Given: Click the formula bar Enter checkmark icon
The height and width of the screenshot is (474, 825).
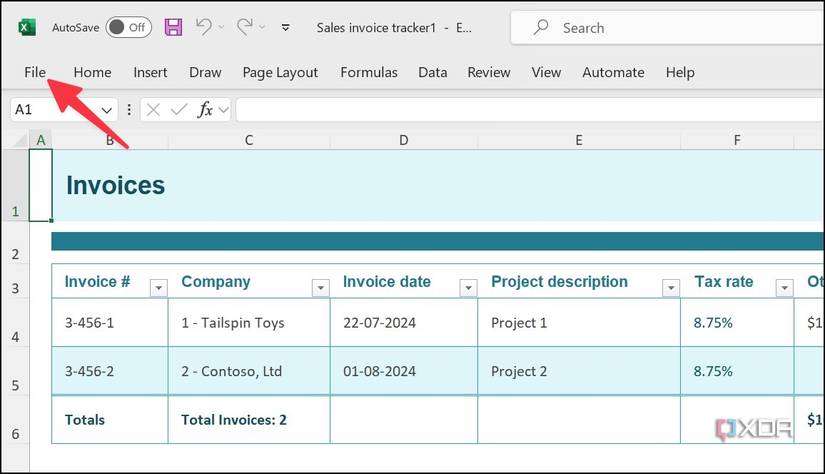Looking at the screenshot, I should (x=179, y=110).
